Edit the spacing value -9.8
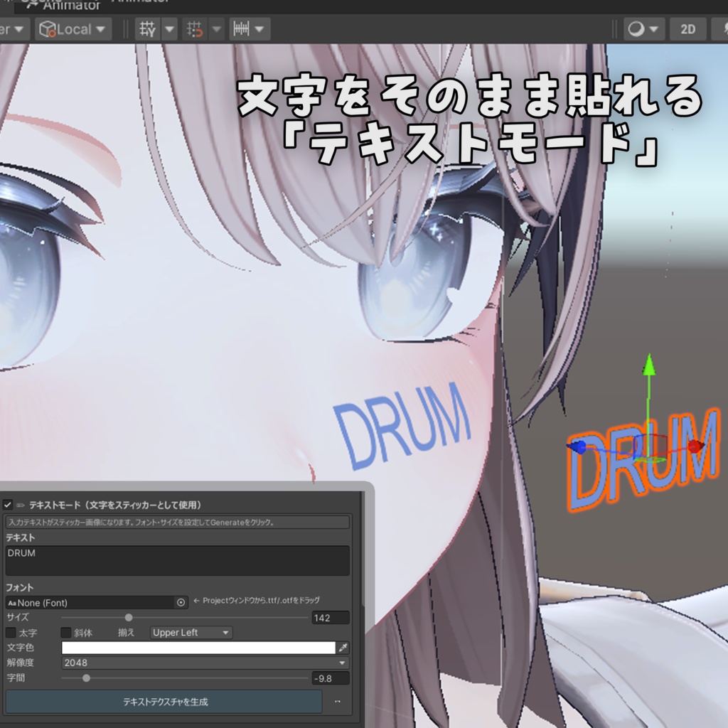Viewport: 728px width, 728px height. 331,678
